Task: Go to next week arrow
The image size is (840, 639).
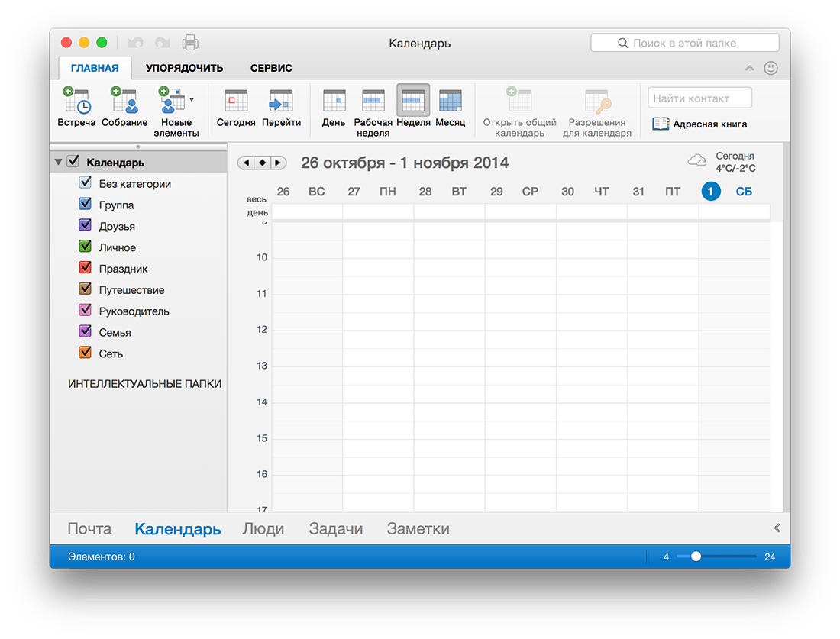Action: (278, 163)
